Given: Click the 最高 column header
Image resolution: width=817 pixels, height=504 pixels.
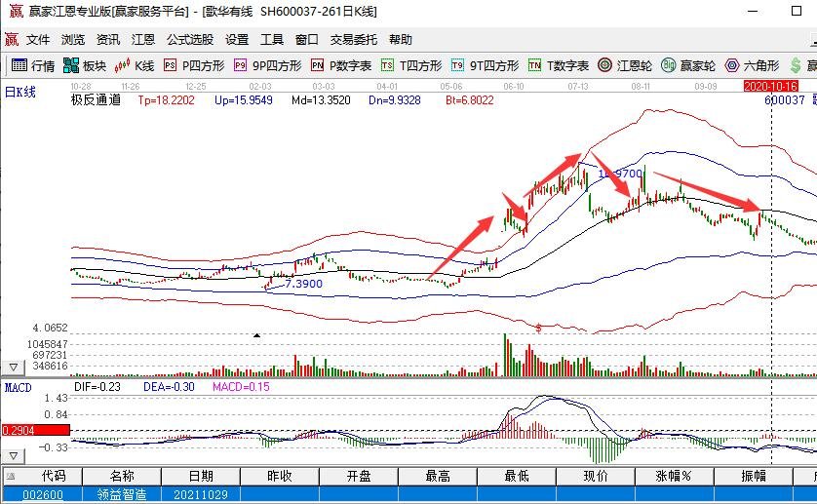Looking at the screenshot, I should coord(438,476).
